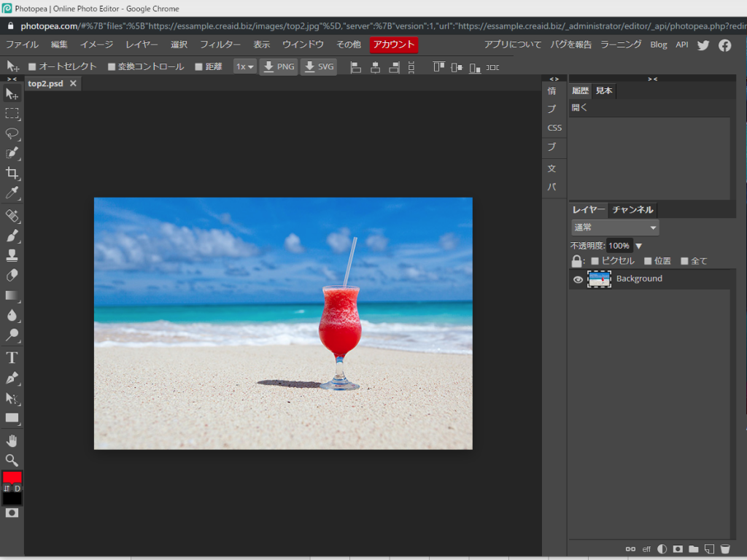
Task: Open Twitter icon link
Action: click(x=703, y=45)
